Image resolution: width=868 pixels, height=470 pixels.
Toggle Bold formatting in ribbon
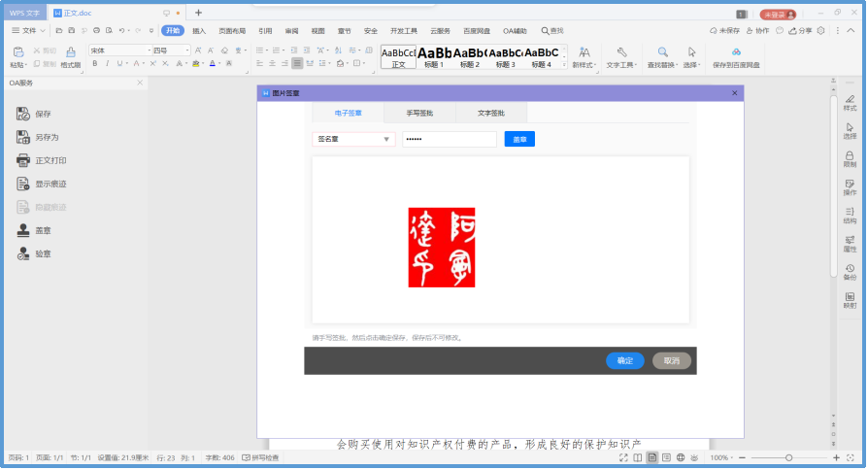point(95,64)
